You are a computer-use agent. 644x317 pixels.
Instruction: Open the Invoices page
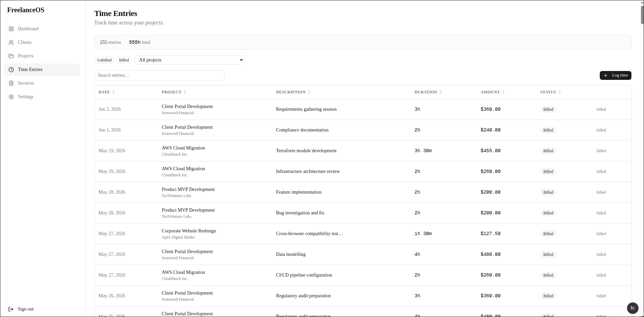pos(42,83)
